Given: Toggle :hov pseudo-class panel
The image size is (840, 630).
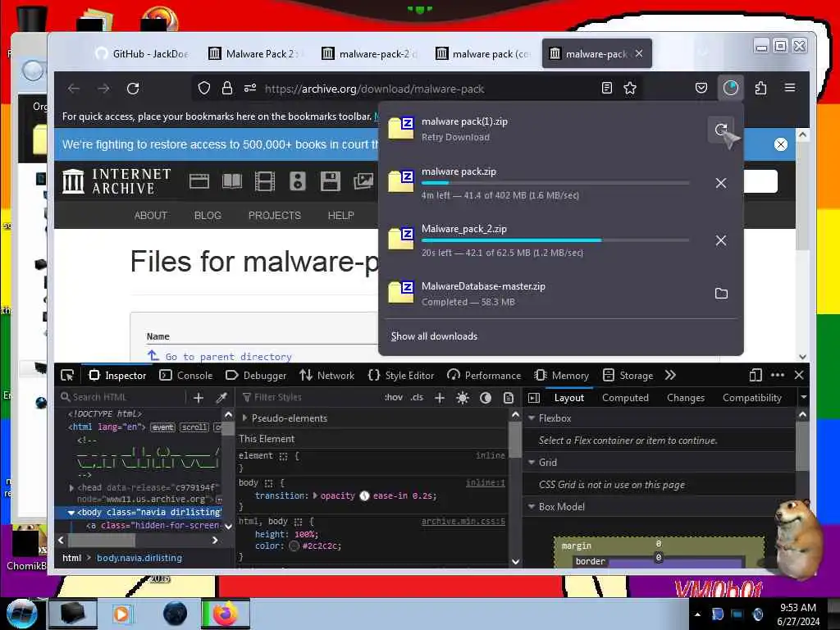Looking at the screenshot, I should [393, 397].
